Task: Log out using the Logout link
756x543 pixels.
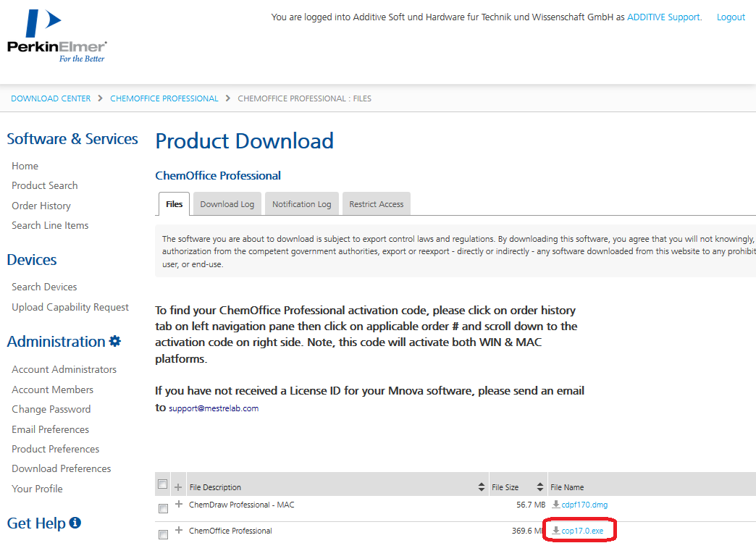Action: coord(731,17)
